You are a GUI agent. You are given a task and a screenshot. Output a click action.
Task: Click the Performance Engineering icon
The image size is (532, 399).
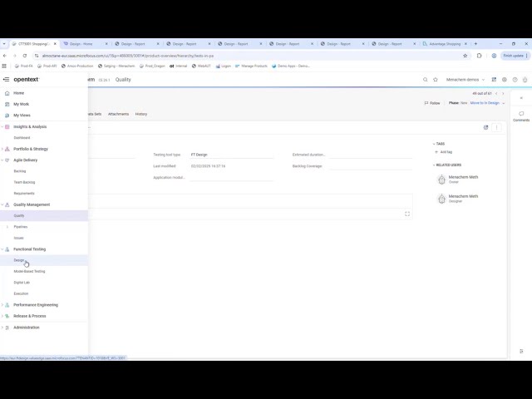click(7, 305)
